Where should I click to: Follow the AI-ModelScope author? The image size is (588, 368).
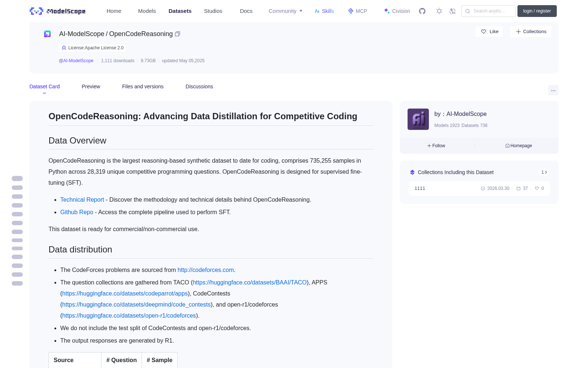[436, 146]
